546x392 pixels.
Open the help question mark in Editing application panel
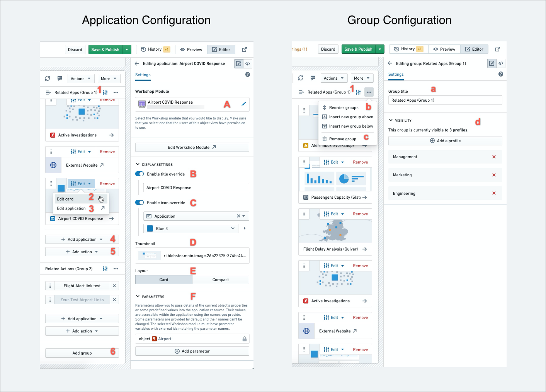click(248, 75)
